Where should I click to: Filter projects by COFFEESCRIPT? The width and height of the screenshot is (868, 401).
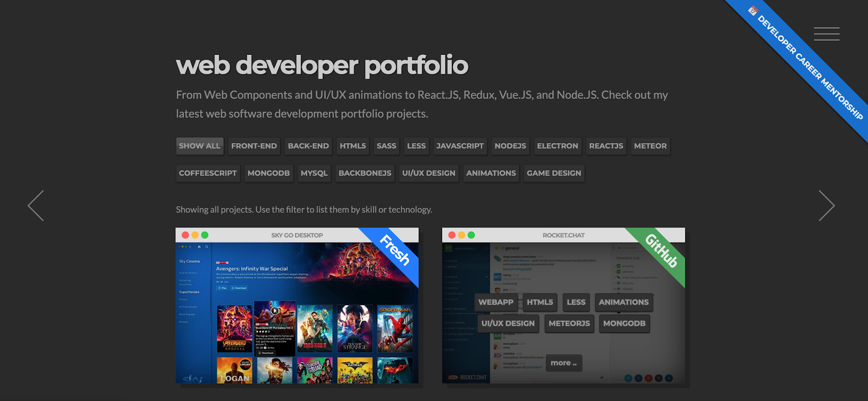(208, 173)
